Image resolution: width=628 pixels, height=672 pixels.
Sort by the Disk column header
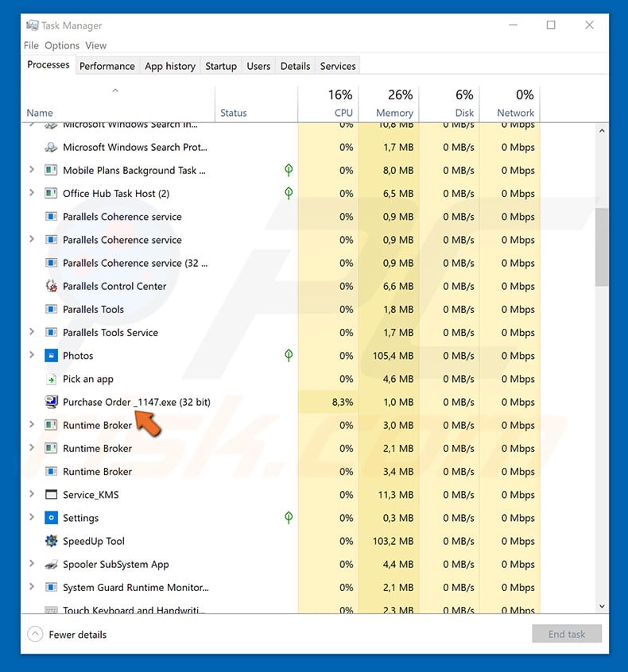tap(449, 105)
